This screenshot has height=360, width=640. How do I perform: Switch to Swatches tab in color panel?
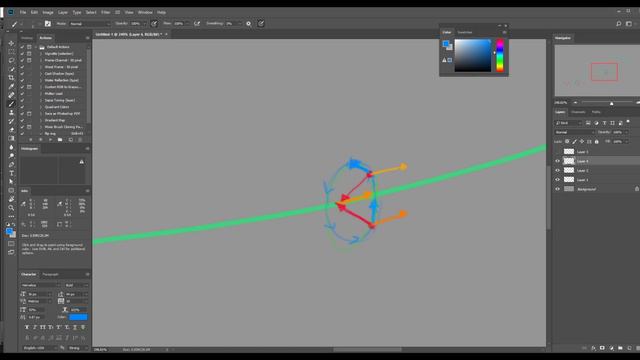(464, 32)
